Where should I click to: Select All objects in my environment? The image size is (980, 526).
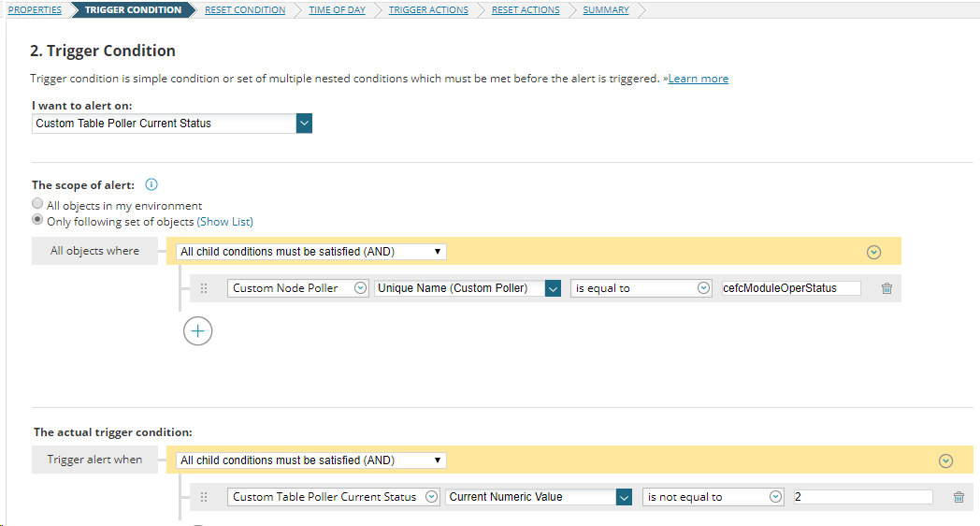tap(37, 204)
